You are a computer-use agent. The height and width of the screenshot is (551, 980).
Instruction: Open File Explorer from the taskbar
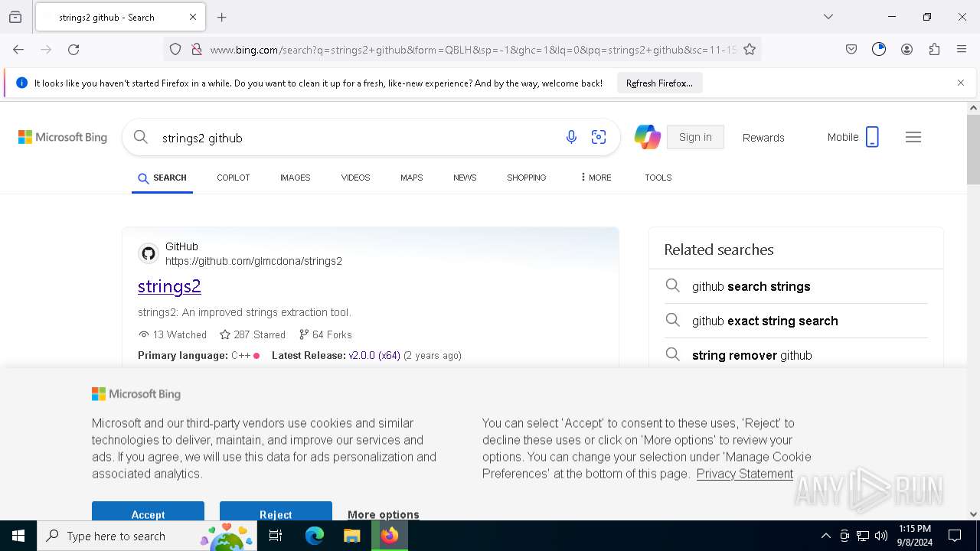point(351,536)
